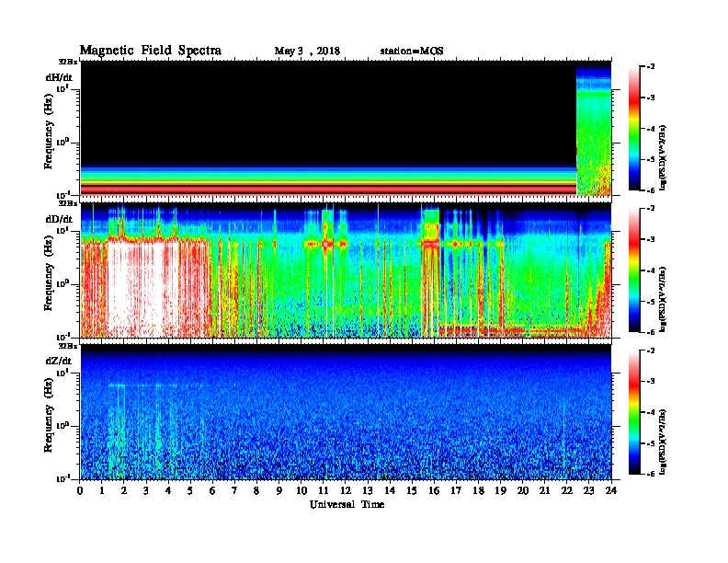This screenshot has width=728, height=563.
Task: Click the log PSD unit label beside dZ/dt color bar
Action: pyautogui.click(x=664, y=442)
